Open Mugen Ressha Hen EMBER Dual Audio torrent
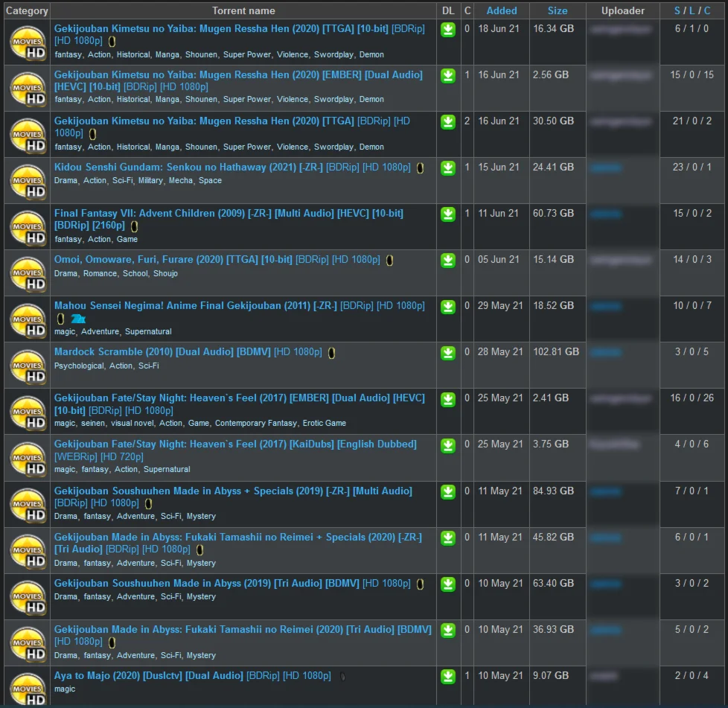 (238, 80)
